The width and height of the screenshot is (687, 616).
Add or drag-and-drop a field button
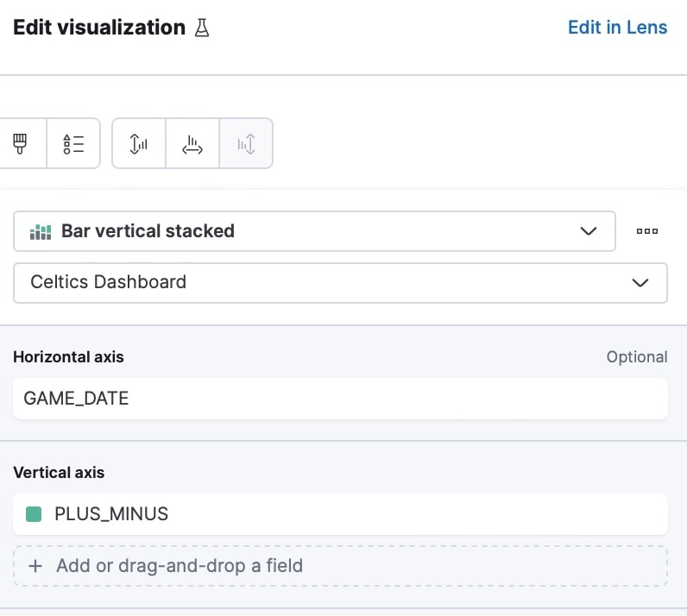click(x=340, y=566)
